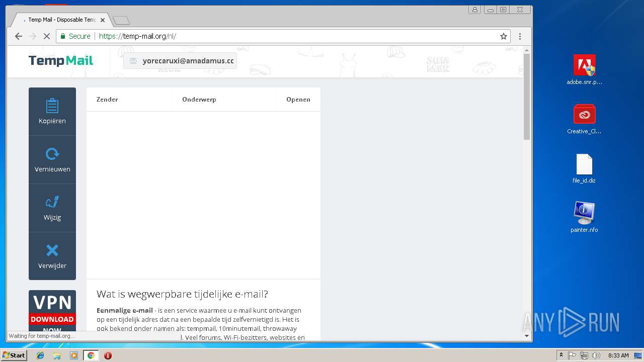
Task: Go back with browser back arrow
Action: 19,36
